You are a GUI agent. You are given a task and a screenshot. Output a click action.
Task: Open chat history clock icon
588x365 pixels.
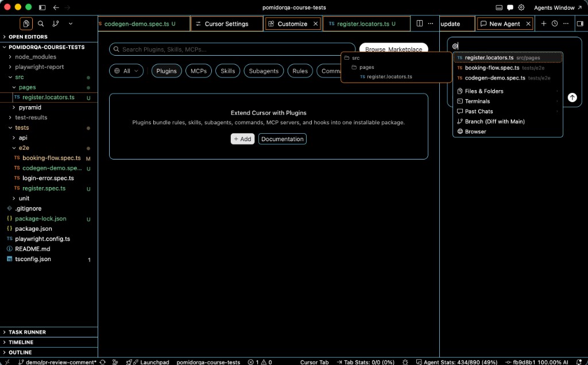point(555,24)
